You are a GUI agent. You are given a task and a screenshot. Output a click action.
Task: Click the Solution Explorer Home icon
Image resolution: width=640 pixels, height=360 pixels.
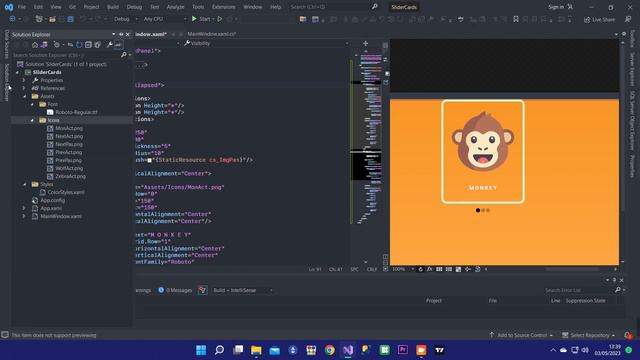tap(35, 45)
